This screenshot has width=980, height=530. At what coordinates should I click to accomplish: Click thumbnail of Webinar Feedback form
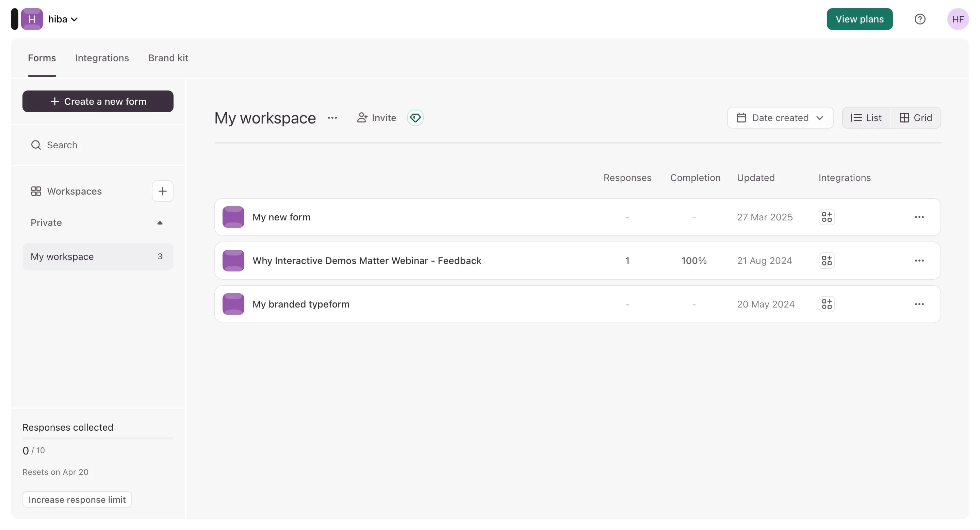click(x=233, y=261)
